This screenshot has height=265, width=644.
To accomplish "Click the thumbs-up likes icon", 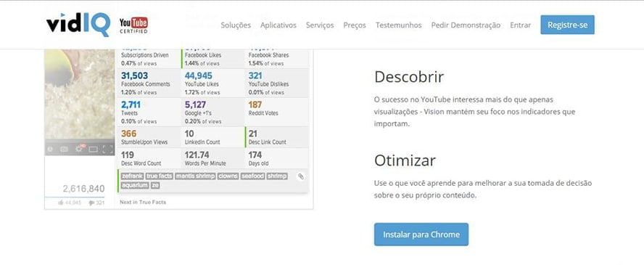I will click(x=61, y=203).
